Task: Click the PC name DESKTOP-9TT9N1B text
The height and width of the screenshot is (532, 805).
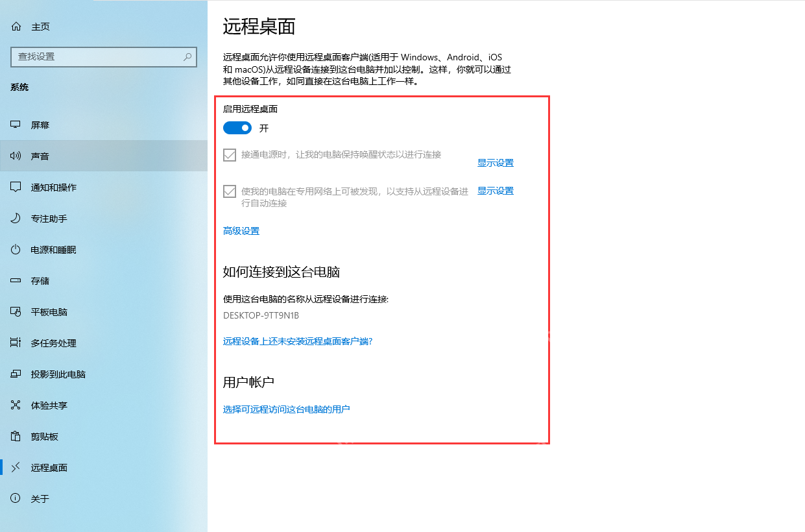Action: 261,316
